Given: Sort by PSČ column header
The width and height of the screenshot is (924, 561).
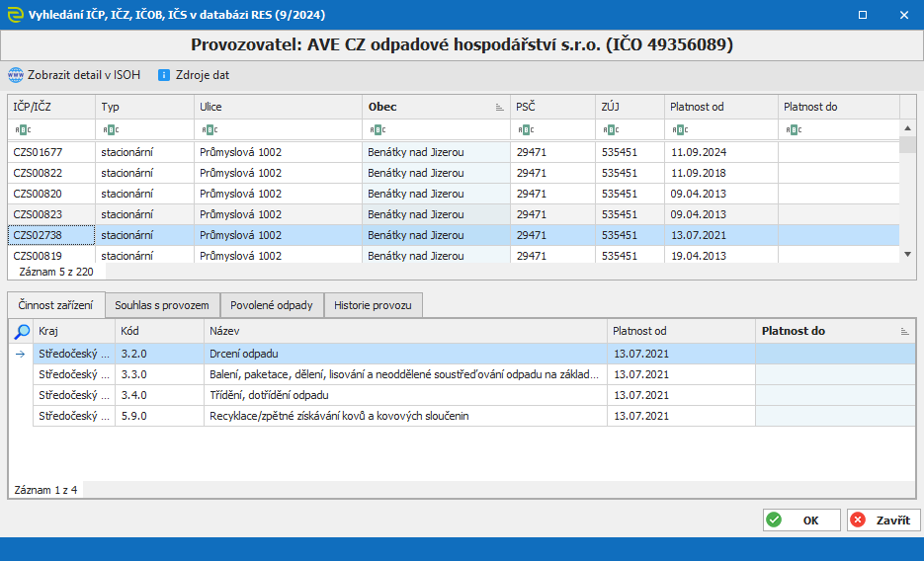Looking at the screenshot, I should coord(552,107).
